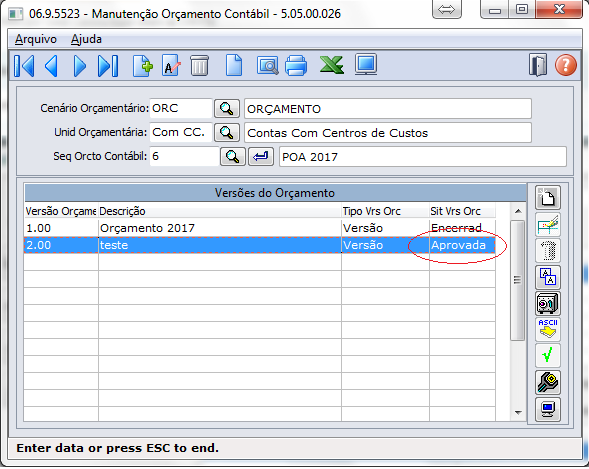Click the Contas Com Centros de Custos field

pyautogui.click(x=388, y=133)
